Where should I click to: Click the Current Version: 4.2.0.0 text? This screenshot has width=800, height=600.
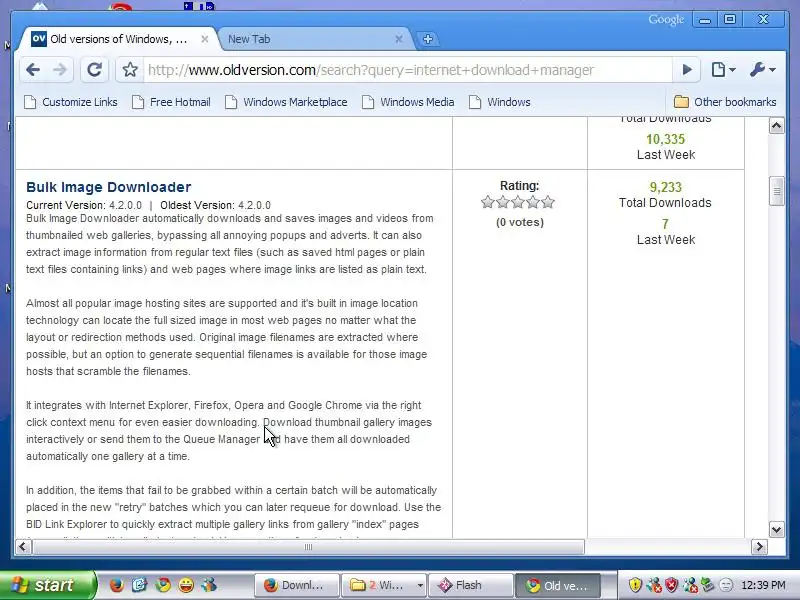coord(84,205)
